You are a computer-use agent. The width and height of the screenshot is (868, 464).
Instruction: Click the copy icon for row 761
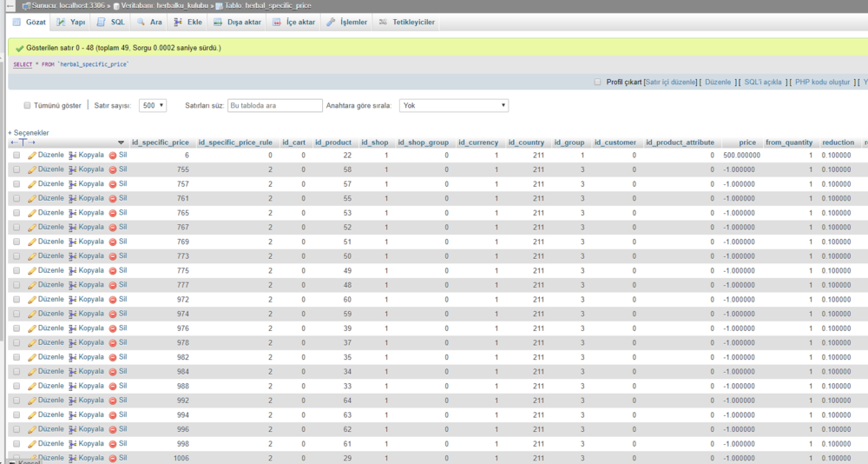(x=73, y=198)
